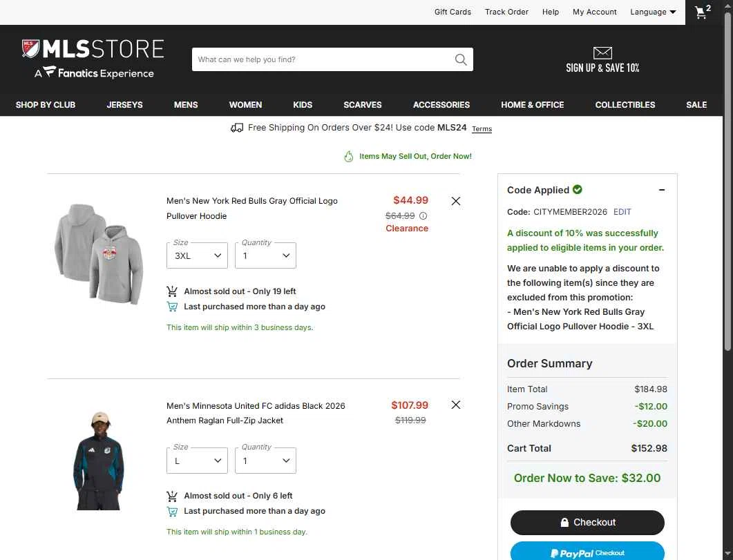Open the Help link
The height and width of the screenshot is (560, 733).
click(x=550, y=12)
